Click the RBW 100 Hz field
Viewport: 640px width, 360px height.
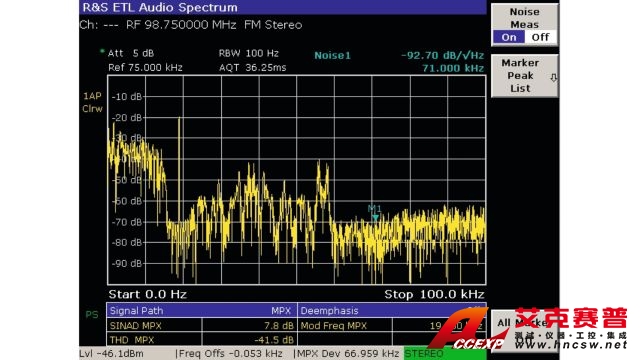click(x=249, y=53)
